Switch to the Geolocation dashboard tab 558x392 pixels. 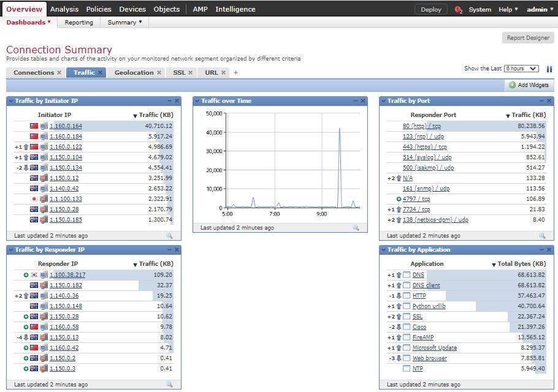[x=134, y=72]
